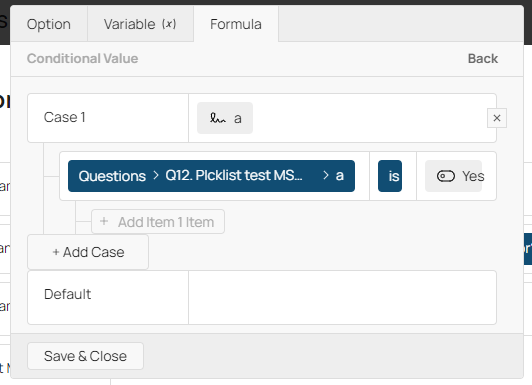Click the plus icon on Add Item
The image size is (532, 385).
coord(104,222)
